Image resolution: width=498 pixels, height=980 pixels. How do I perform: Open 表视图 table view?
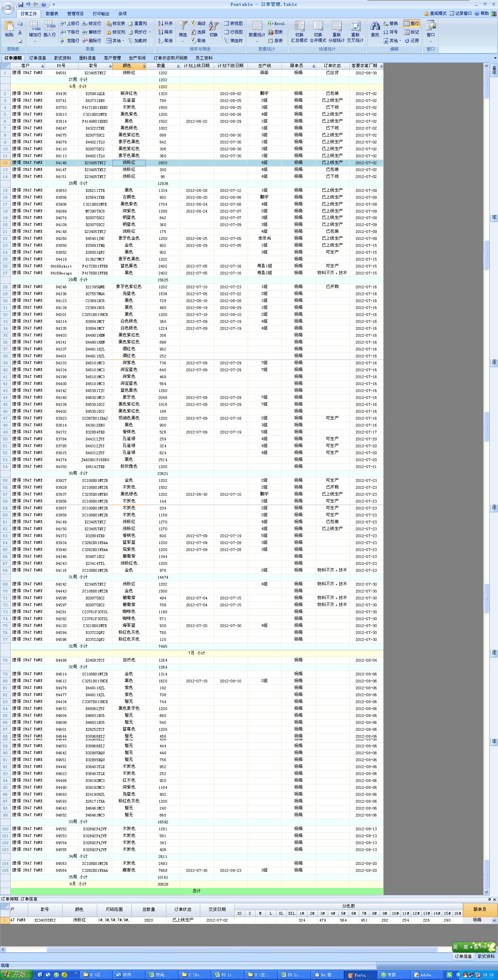(x=233, y=23)
